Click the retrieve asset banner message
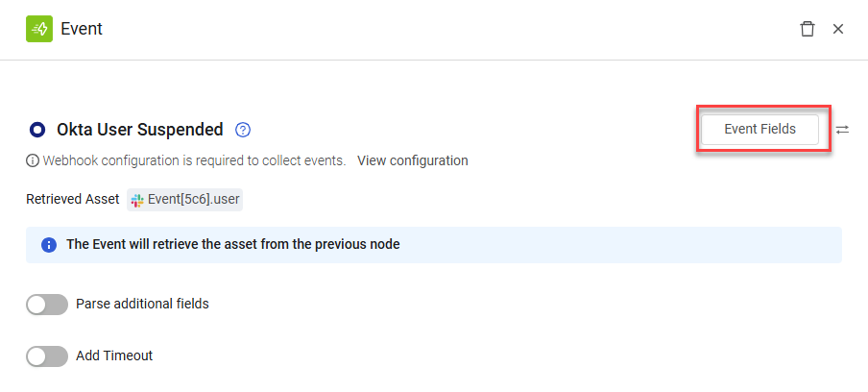The width and height of the screenshot is (868, 392). pos(233,244)
